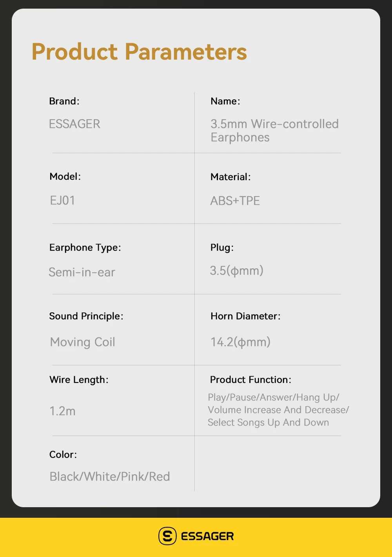This screenshot has height=557, width=392.
Task: Select the 3.5(φmm) plug value
Action: (236, 271)
